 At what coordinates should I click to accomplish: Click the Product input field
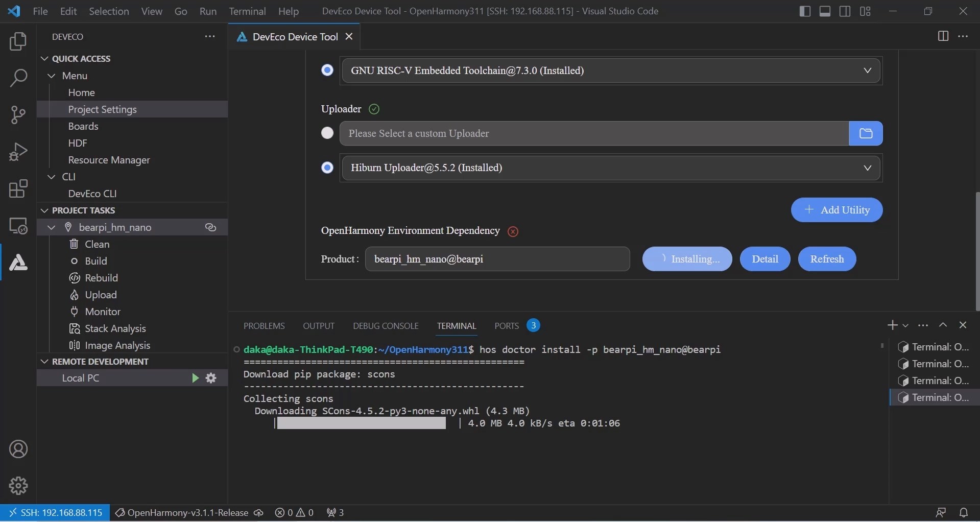497,259
